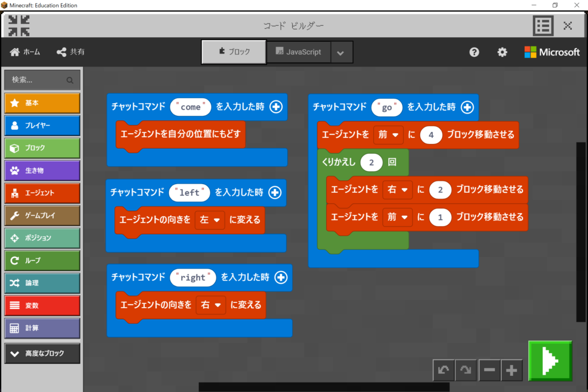The image size is (588, 392).
Task: Click the collapse-window arrows icon at top left
Action: [x=19, y=26]
